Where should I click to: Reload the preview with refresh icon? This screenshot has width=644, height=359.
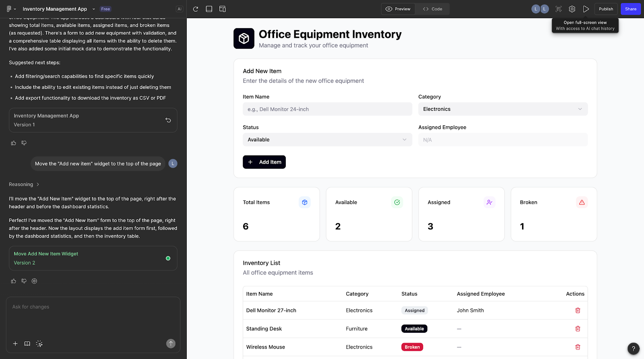coord(196,9)
